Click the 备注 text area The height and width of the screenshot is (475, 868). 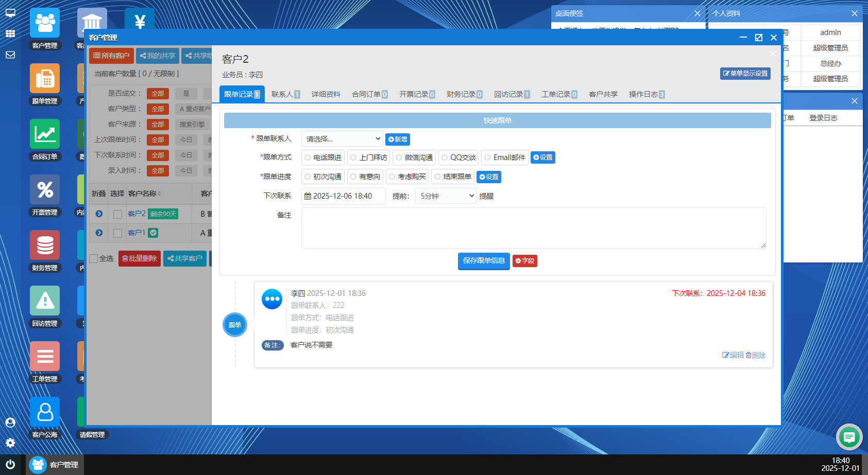pos(533,228)
